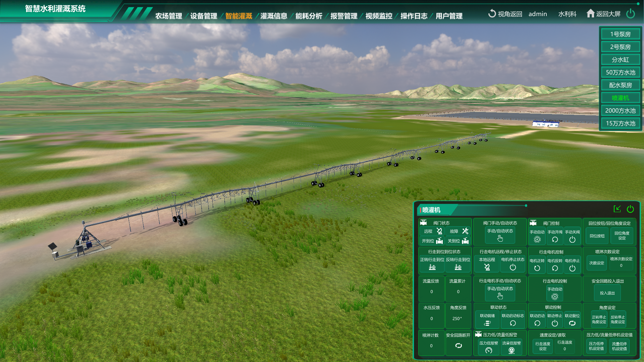Screen dimensions: 644x362
Task: Switch to the 视频监控 menu tab
Action: (x=379, y=16)
